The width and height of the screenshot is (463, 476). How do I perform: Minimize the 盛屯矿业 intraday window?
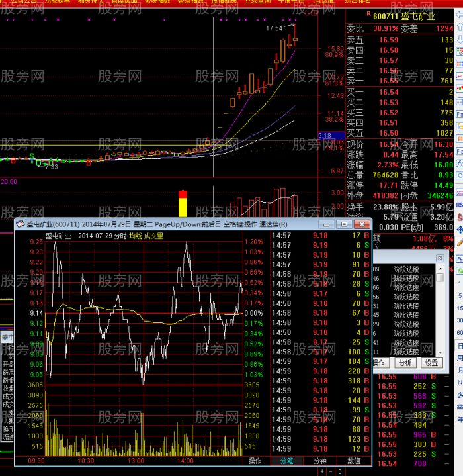(x=326, y=224)
